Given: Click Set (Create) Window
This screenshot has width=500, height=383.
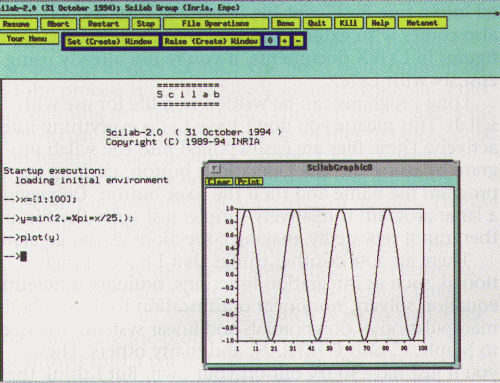Looking at the screenshot, I should tap(110, 42).
